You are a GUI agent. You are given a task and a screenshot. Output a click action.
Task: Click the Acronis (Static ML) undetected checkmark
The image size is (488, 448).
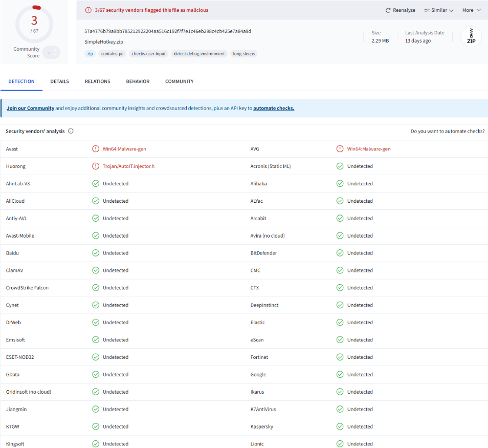tap(340, 166)
